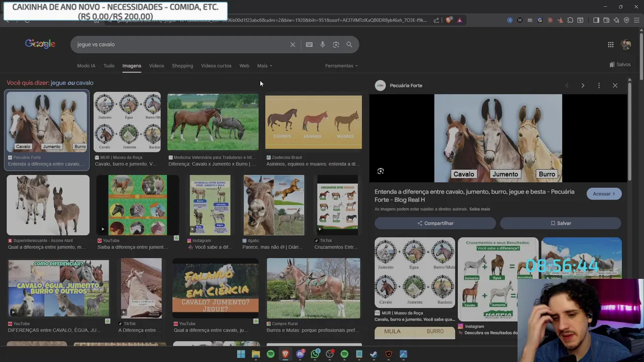Open the Brave VPN shield icon

626,20
